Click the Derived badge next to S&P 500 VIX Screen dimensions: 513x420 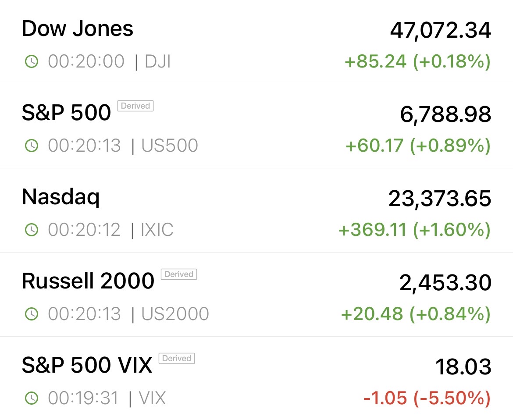176,358
